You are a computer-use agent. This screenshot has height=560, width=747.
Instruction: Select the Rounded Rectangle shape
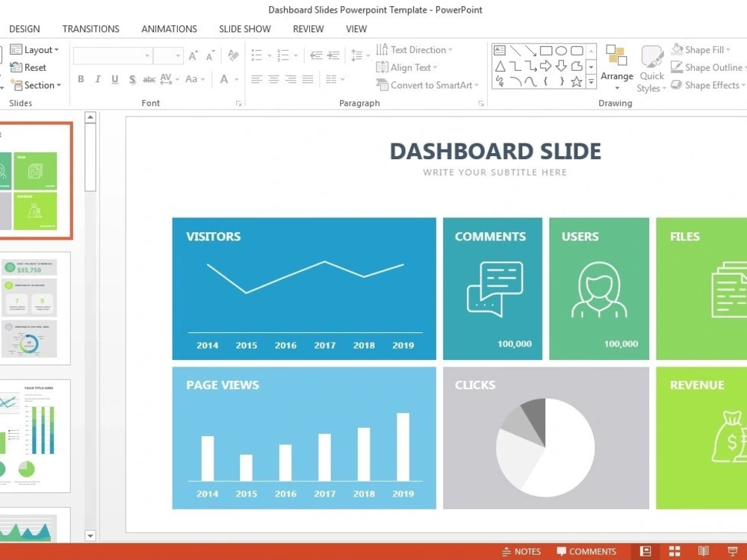pyautogui.click(x=577, y=50)
